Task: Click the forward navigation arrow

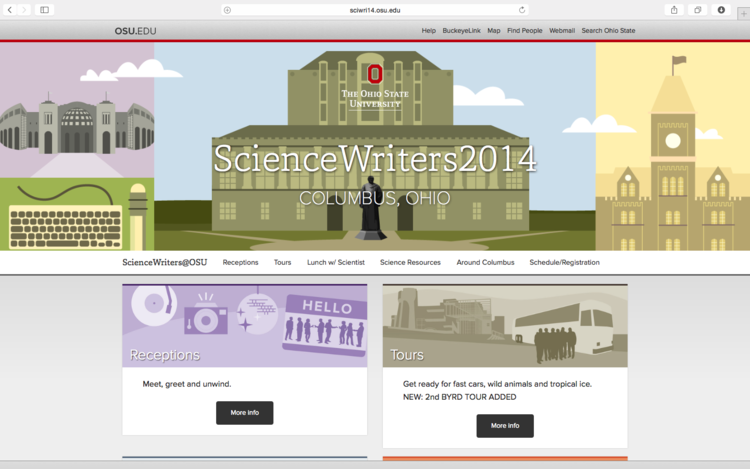Action: pos(24,10)
